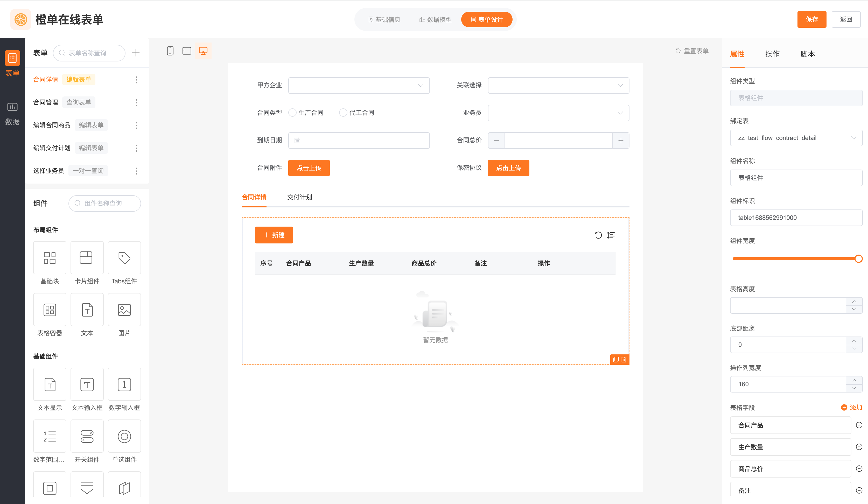Open the 数据 sidebar section
868x504 pixels.
point(12,113)
